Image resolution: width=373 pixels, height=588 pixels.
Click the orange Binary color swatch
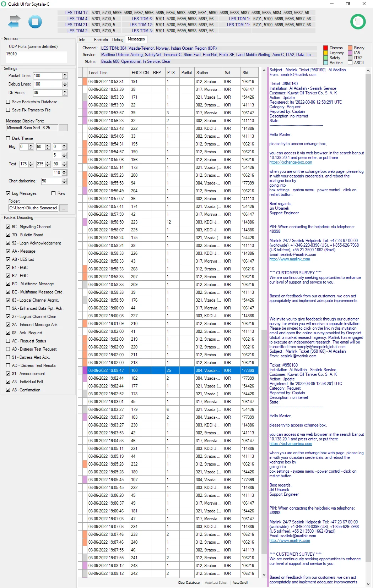pyautogui.click(x=350, y=48)
